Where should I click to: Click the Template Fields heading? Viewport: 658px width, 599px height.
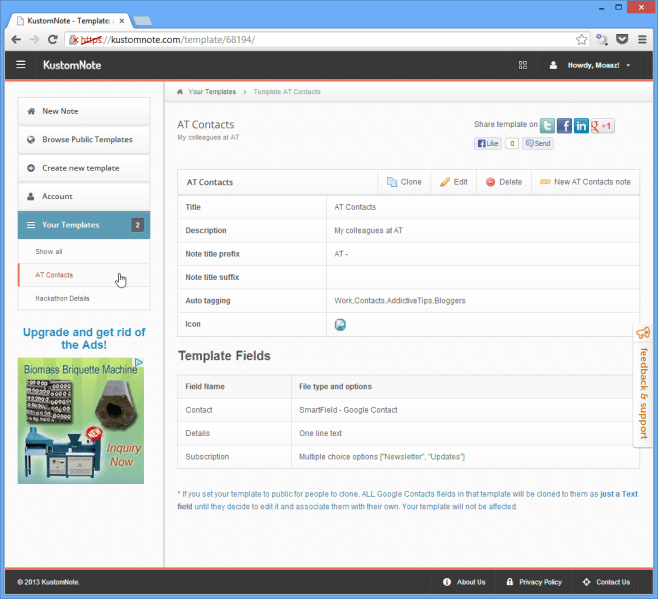[x=224, y=356]
